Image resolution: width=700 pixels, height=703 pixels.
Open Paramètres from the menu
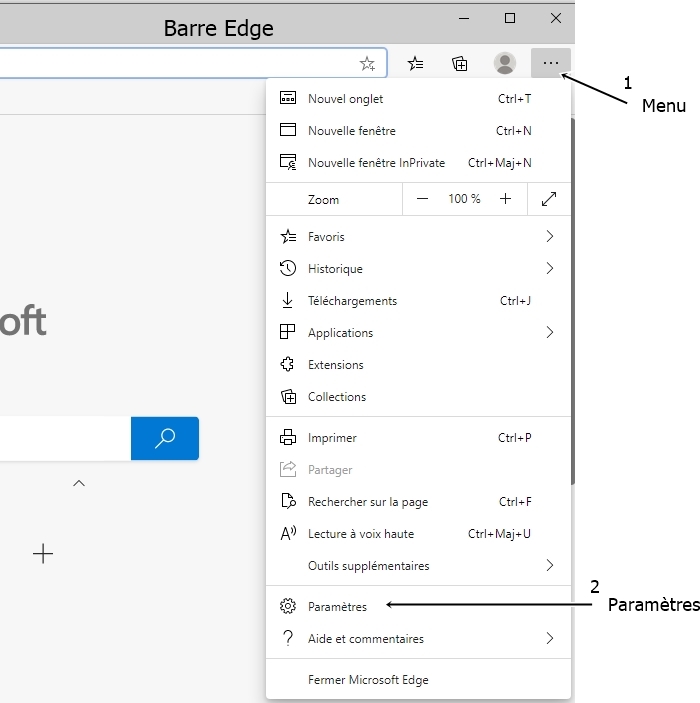pos(418,606)
